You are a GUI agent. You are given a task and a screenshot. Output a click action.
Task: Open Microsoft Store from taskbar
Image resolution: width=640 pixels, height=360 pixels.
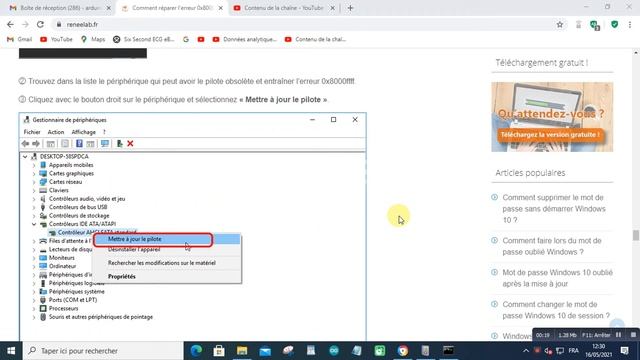pyautogui.click(x=219, y=351)
